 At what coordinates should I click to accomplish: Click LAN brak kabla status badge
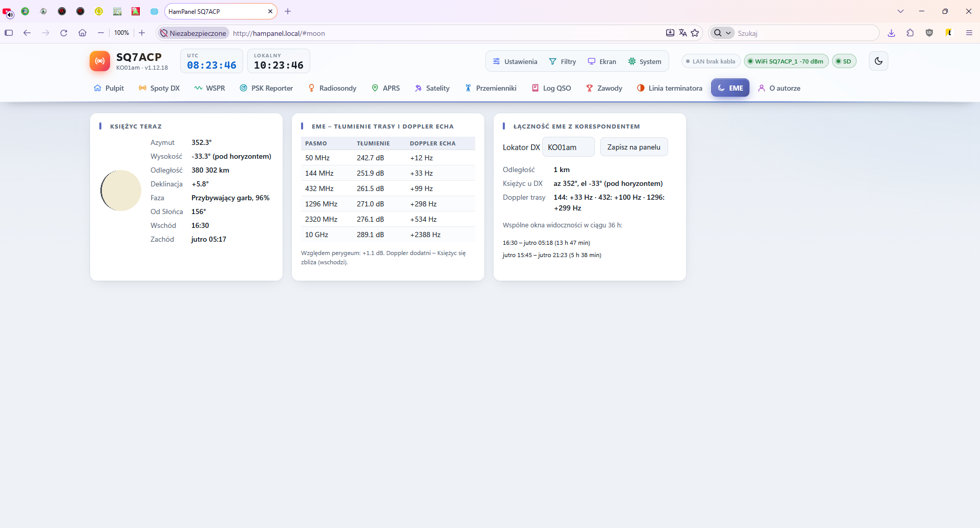point(711,61)
